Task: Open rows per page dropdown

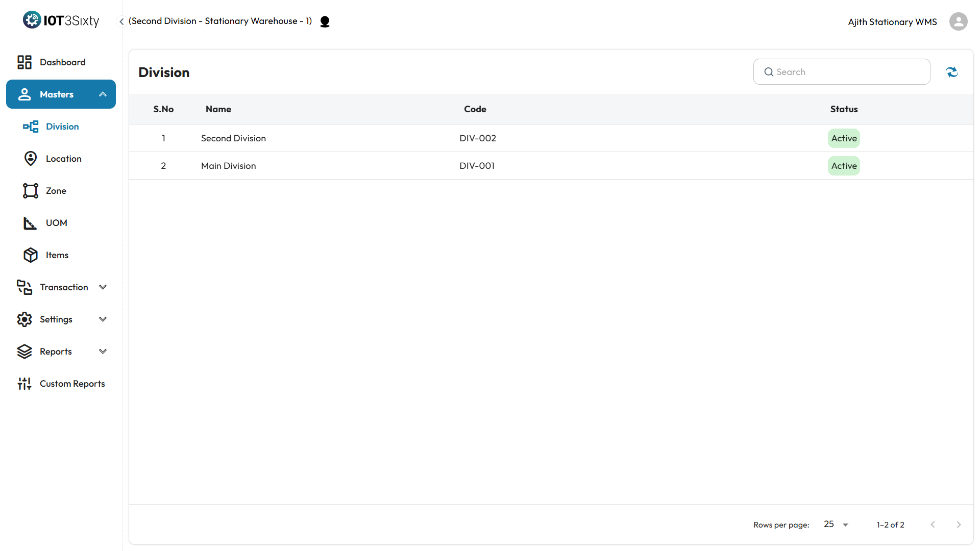Action: (836, 524)
